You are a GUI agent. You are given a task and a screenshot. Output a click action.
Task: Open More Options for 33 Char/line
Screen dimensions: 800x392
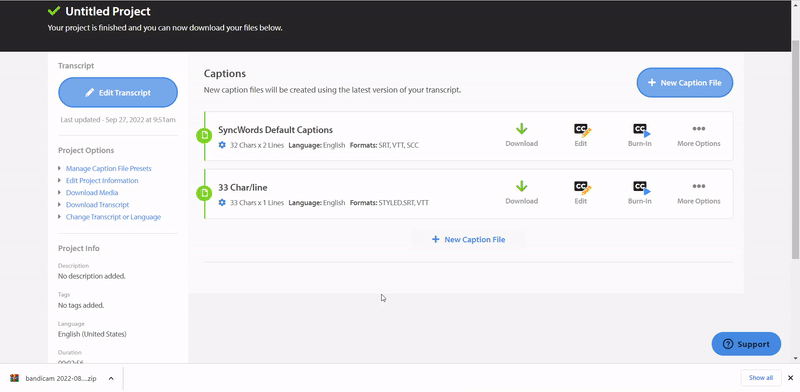[698, 193]
